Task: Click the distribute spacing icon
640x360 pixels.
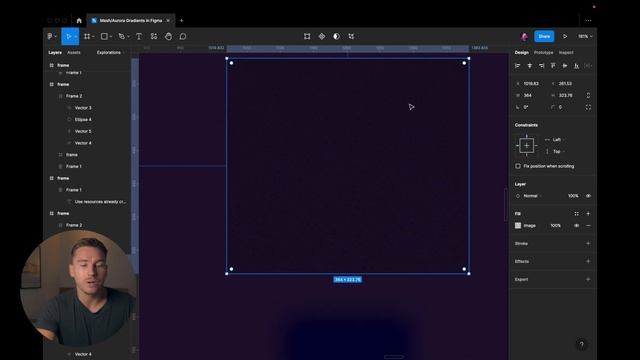Action: coord(588,66)
